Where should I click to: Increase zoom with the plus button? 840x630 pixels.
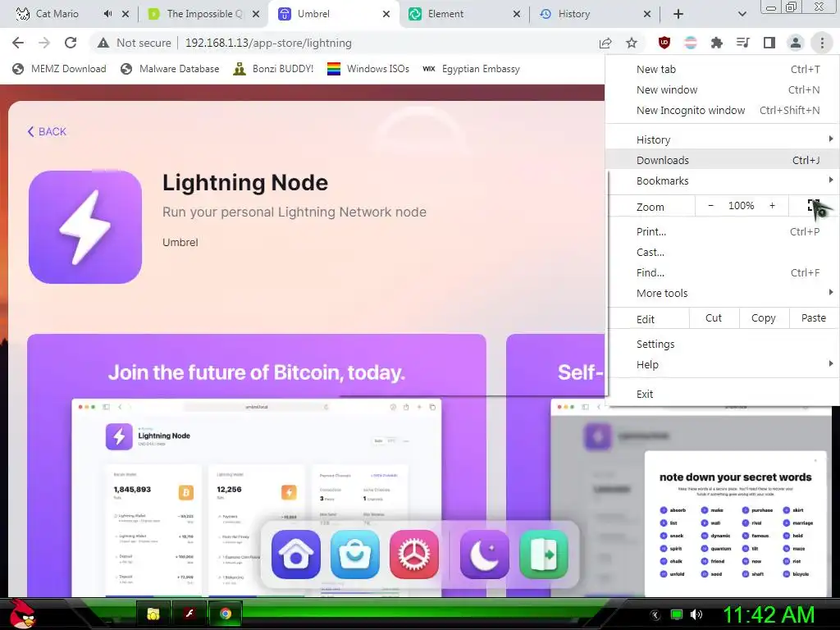click(772, 206)
